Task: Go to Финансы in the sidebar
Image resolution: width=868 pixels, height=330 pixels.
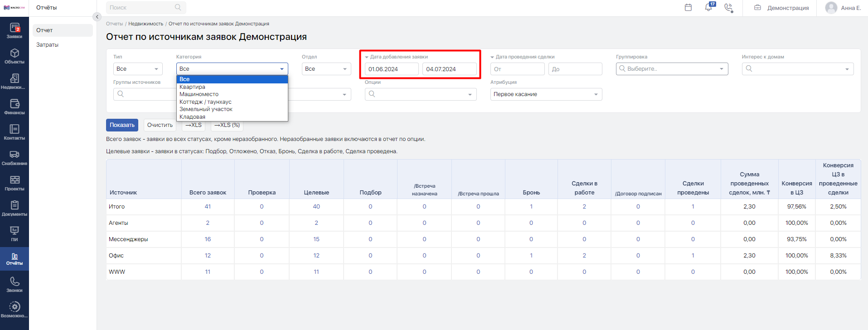Action: [x=15, y=107]
